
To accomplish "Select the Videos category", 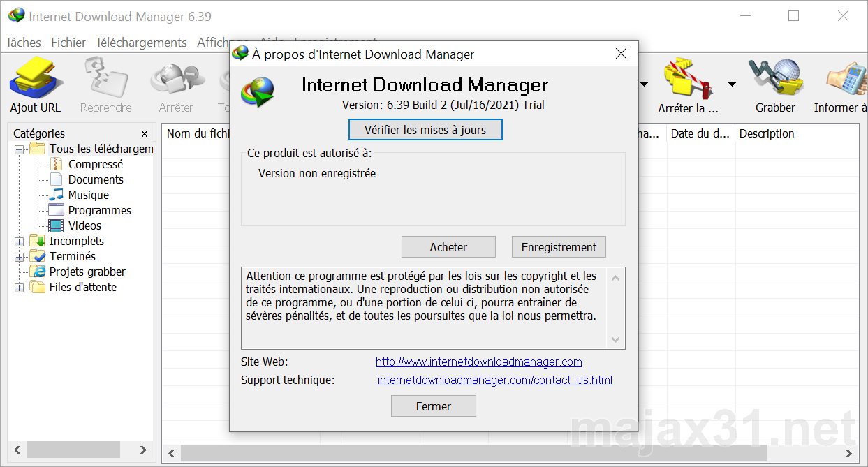I will (84, 225).
